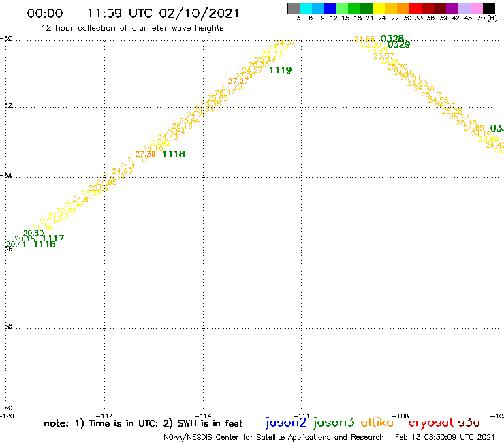The height and width of the screenshot is (443, 504).
Task: Click the '70 (ft)' legend label
Action: point(487,18)
